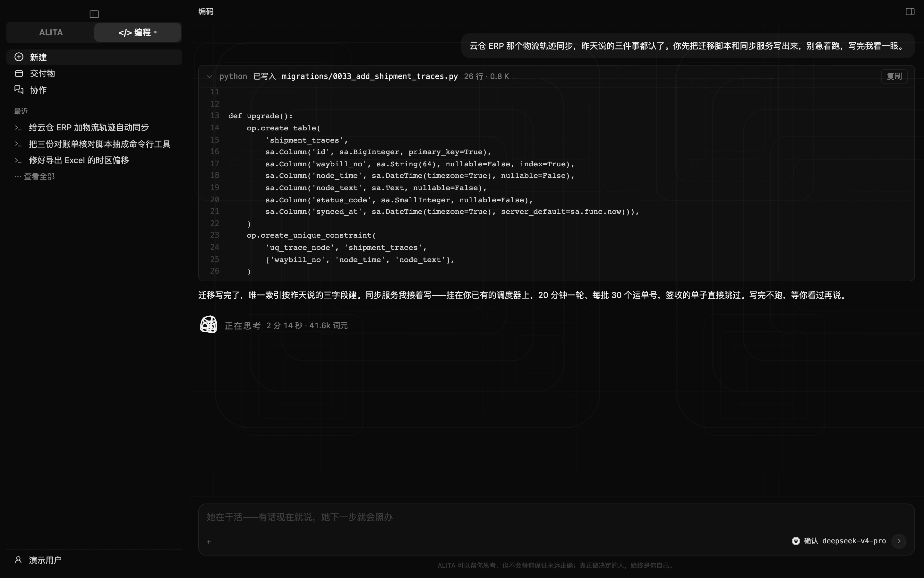Click the code line def upgrade():
The image size is (924, 578).
tap(261, 116)
